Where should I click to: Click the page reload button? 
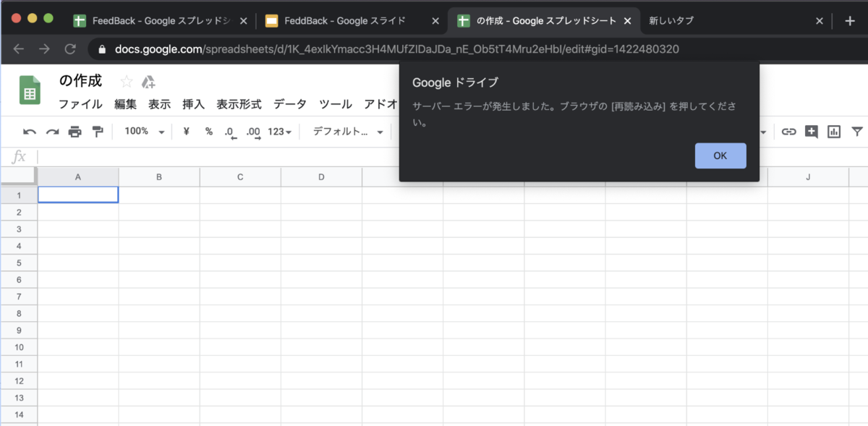click(70, 49)
